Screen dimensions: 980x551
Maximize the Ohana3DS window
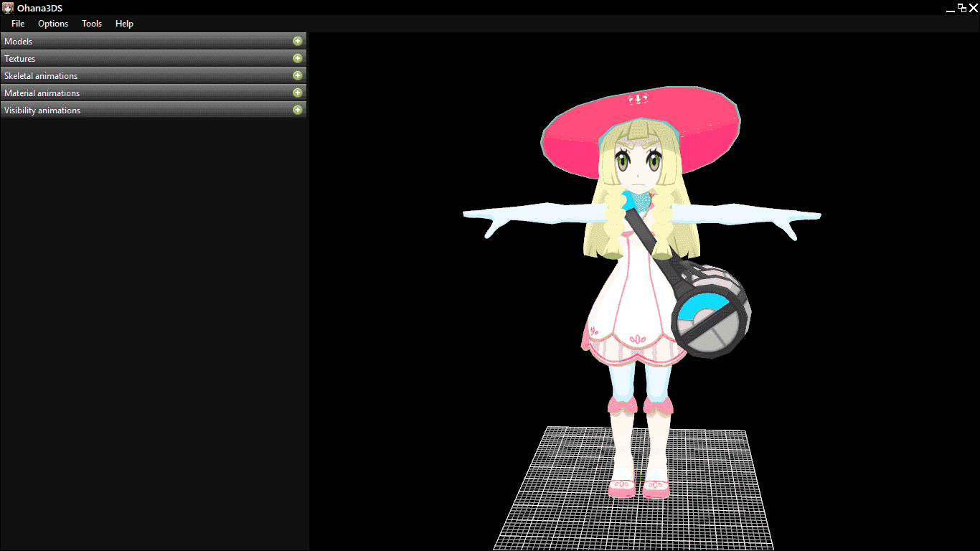coord(961,8)
